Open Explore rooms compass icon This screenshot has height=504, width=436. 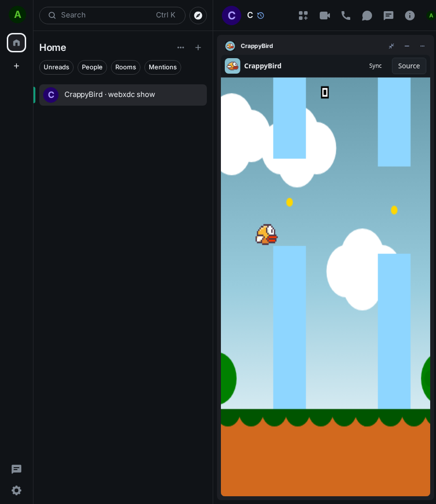click(198, 15)
